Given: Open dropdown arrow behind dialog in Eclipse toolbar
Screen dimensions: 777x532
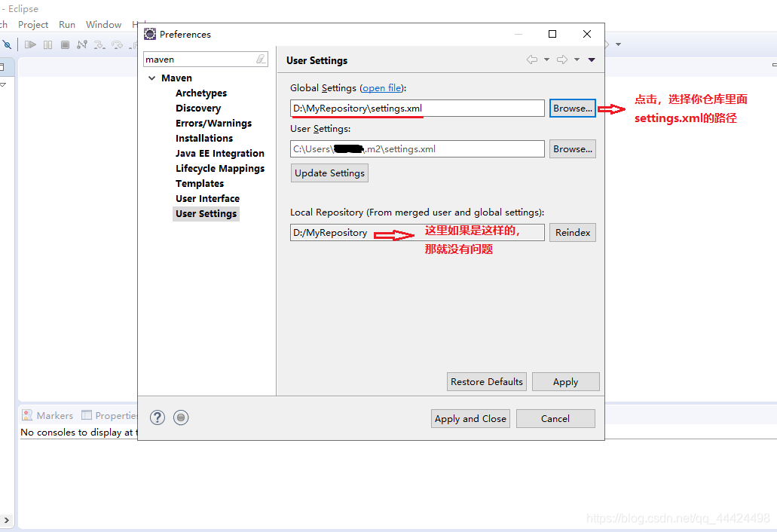Looking at the screenshot, I should [619, 44].
